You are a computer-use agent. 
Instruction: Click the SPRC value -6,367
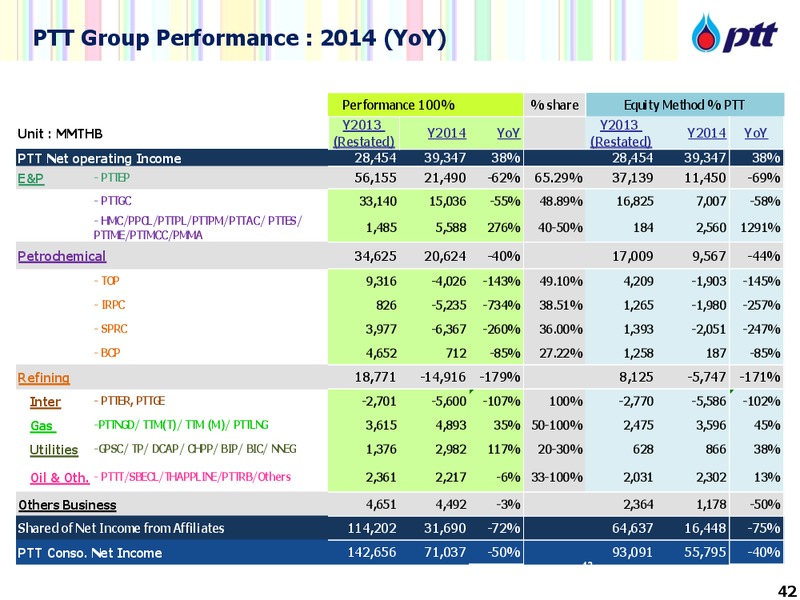click(x=447, y=329)
